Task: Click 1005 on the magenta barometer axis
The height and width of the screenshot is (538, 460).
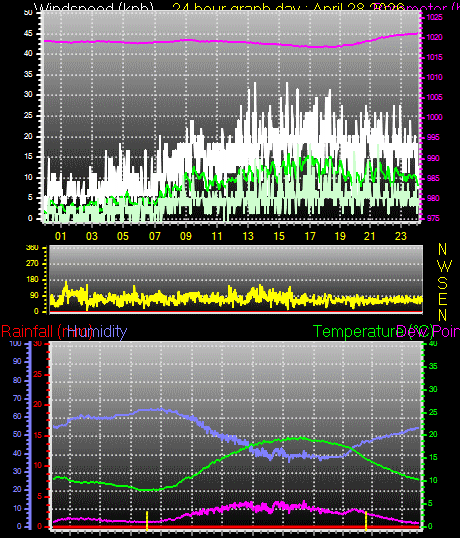Action: point(434,97)
